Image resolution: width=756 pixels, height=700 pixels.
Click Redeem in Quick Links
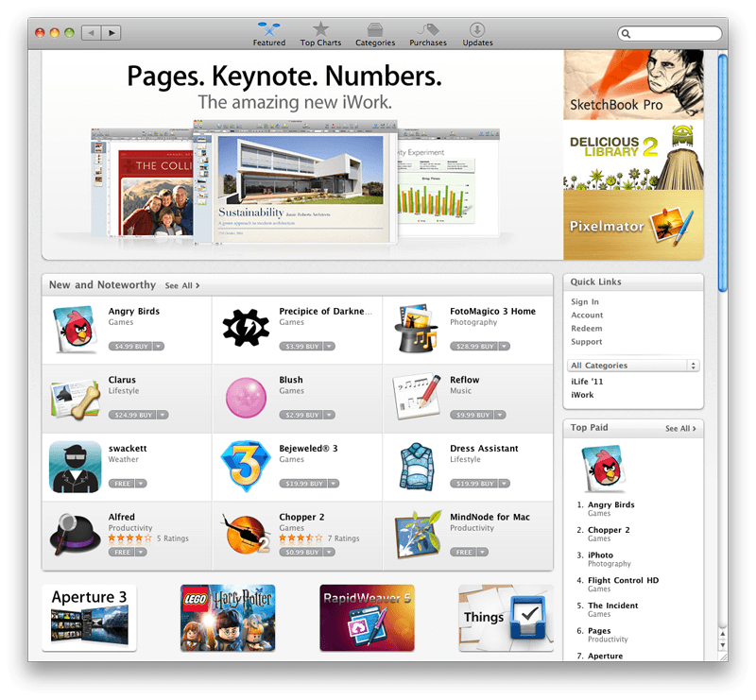click(x=586, y=329)
